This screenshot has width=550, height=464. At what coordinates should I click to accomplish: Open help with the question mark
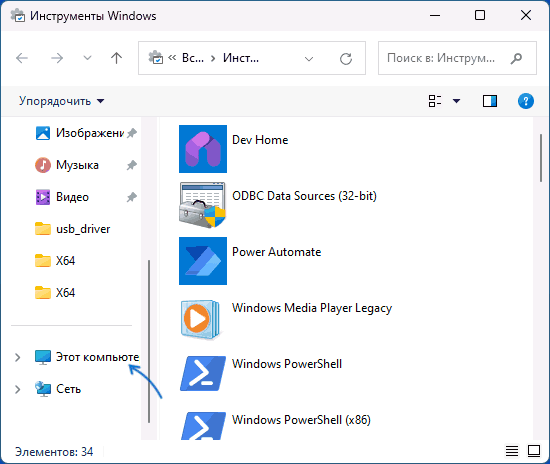526,101
